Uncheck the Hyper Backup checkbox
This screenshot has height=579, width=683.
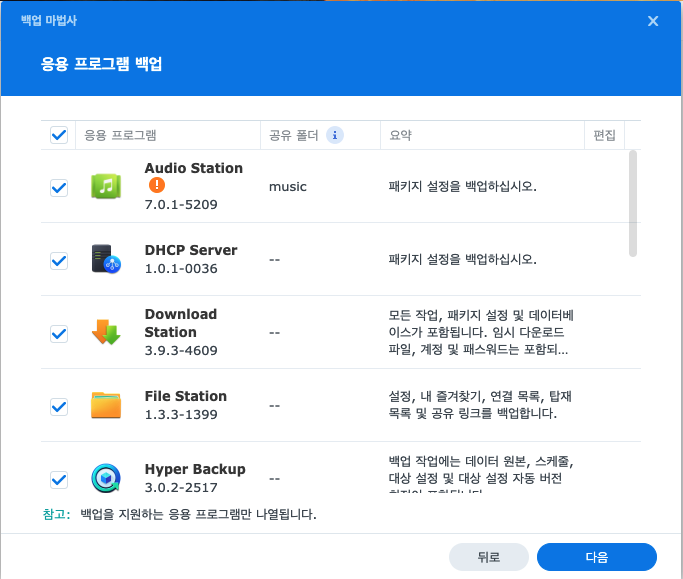pyautogui.click(x=59, y=480)
